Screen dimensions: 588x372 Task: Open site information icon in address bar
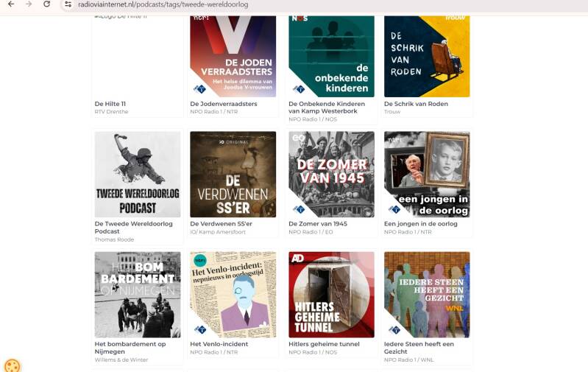click(68, 4)
